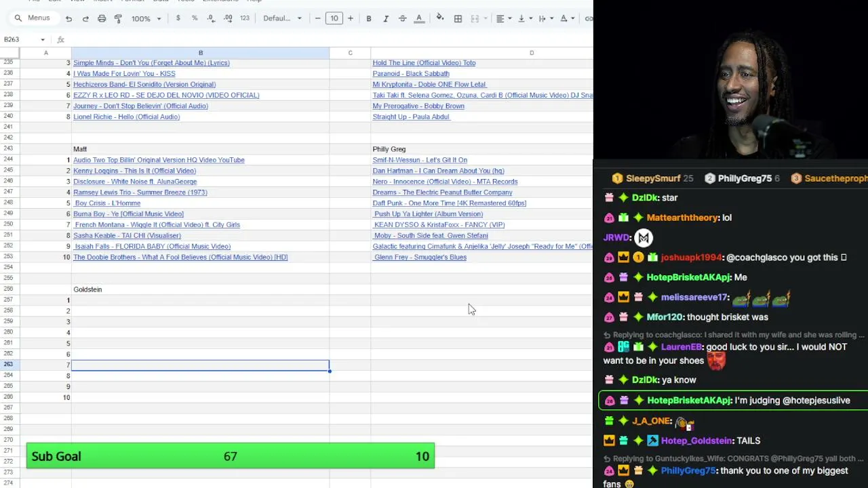Open the Lionel Richie Hello link

tap(126, 117)
